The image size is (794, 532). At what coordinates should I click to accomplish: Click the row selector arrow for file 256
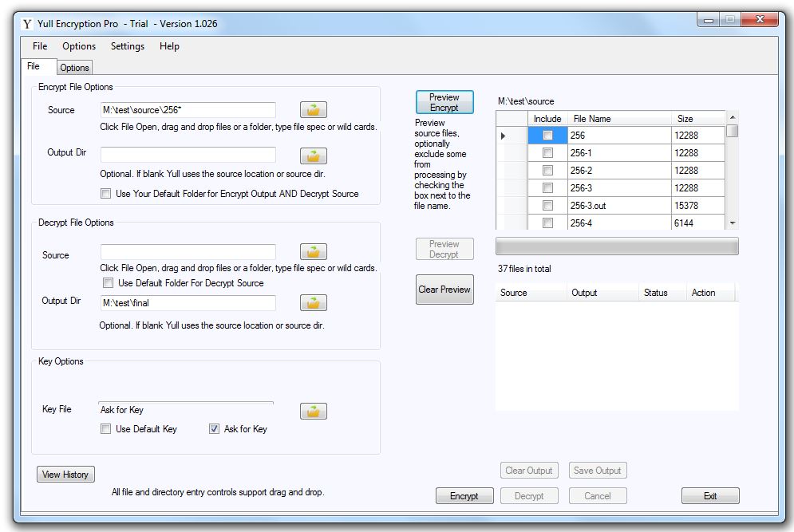[x=504, y=136]
